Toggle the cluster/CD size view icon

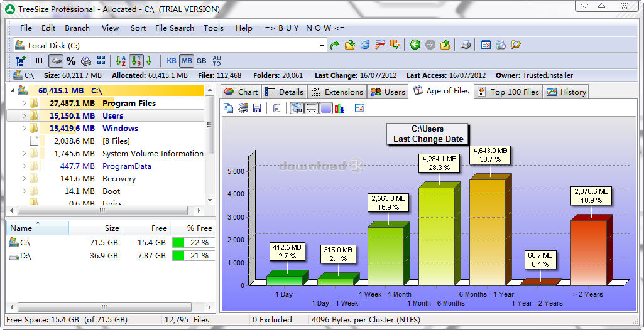pyautogui.click(x=86, y=61)
